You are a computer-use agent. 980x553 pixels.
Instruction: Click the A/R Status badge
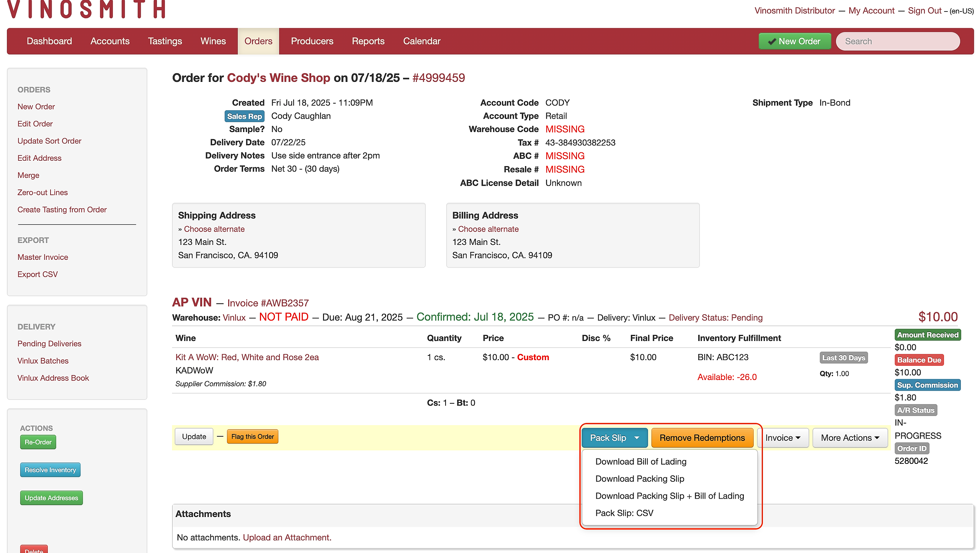pos(916,410)
